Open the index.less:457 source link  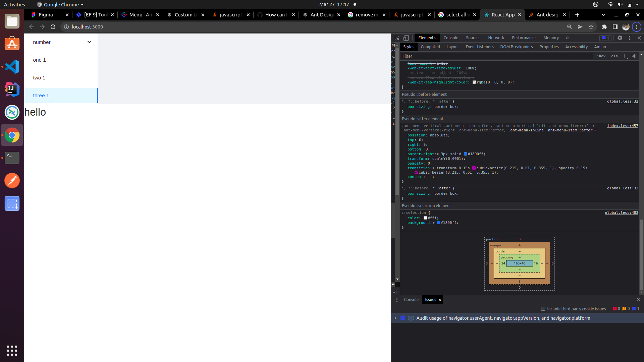623,126
